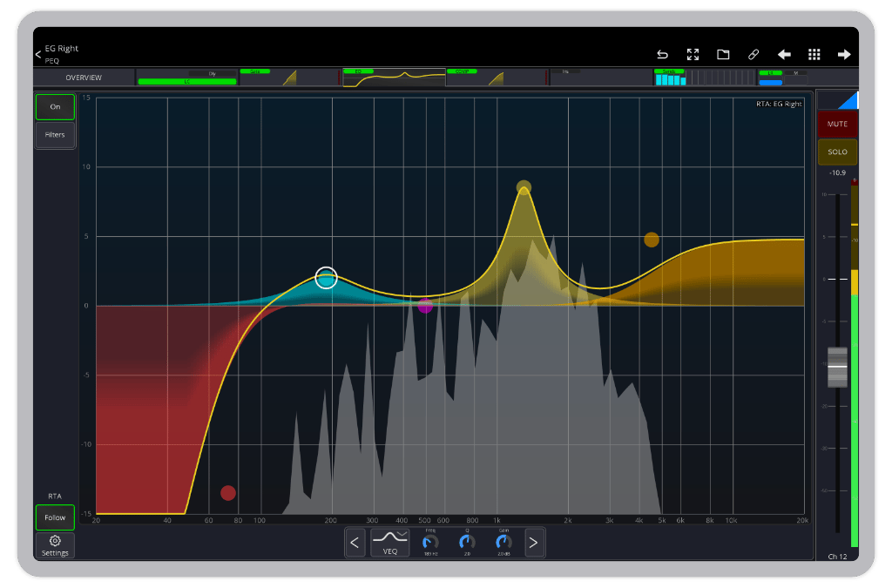
Task: Click the link/channel-pairing icon
Action: [x=753, y=54]
